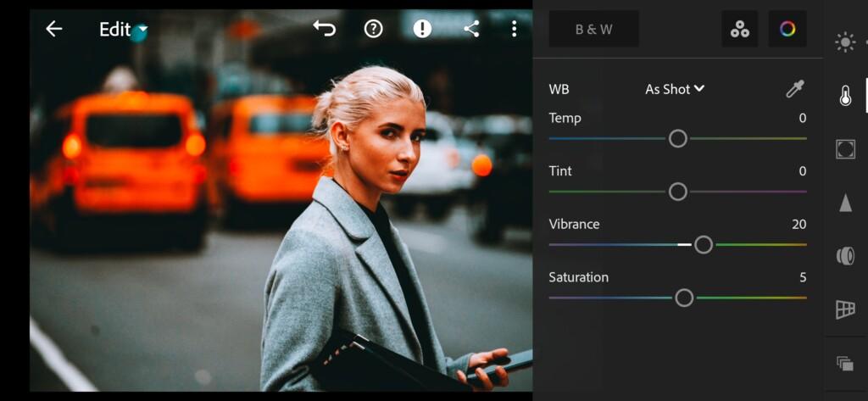Open the Edit mode dropdown
Image resolution: width=868 pixels, height=401 pixels.
point(124,29)
